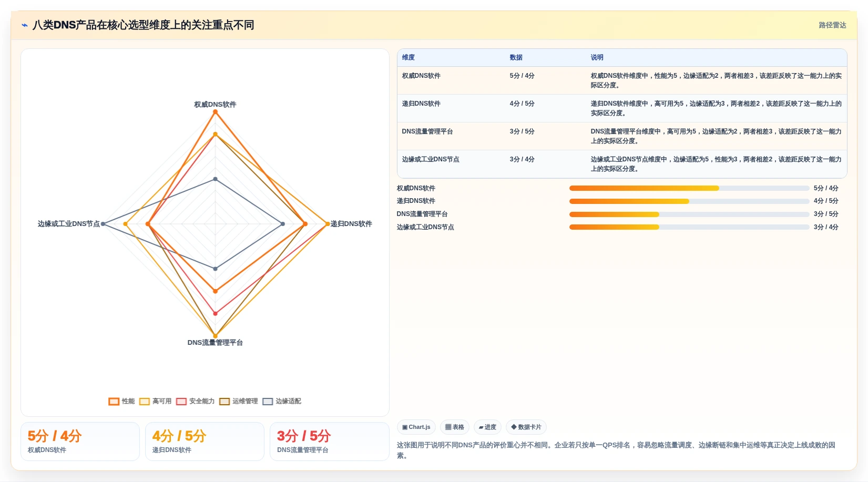Select the 表格 tag chip
868x482 pixels.
(455, 427)
